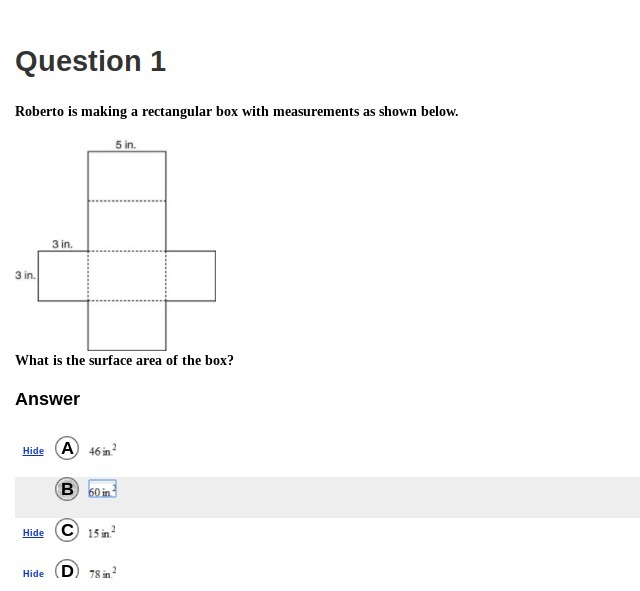Click the surface area question text

click(x=124, y=360)
